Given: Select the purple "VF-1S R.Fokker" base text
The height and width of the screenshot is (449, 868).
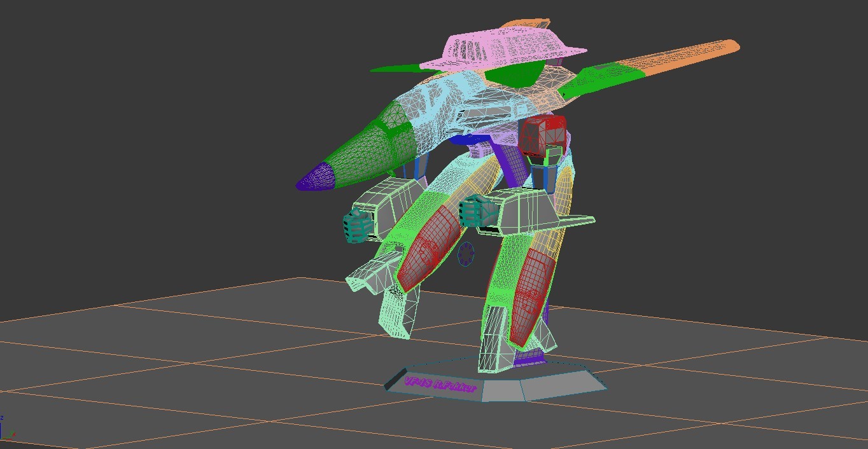Looking at the screenshot, I should click(x=440, y=385).
